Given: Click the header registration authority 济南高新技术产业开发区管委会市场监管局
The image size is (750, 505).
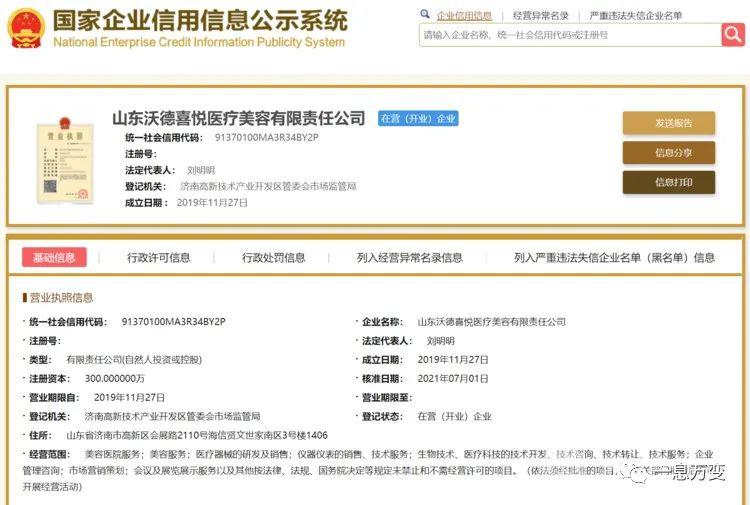Looking at the screenshot, I should tap(268, 187).
